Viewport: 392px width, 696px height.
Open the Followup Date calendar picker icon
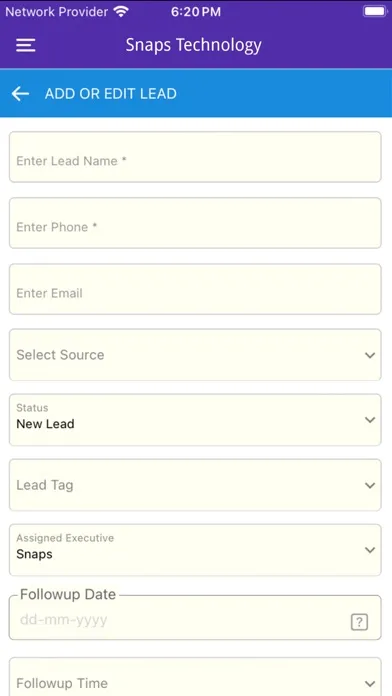pos(359,622)
